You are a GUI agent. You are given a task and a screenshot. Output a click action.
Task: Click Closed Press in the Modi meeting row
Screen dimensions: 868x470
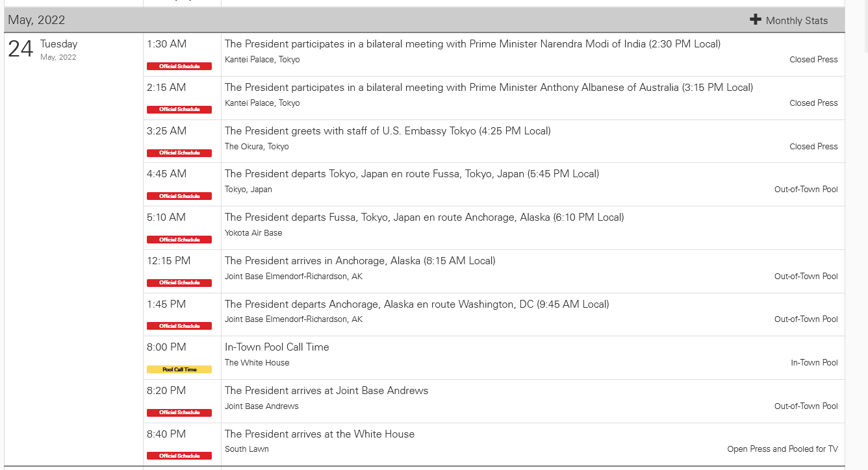coord(813,60)
